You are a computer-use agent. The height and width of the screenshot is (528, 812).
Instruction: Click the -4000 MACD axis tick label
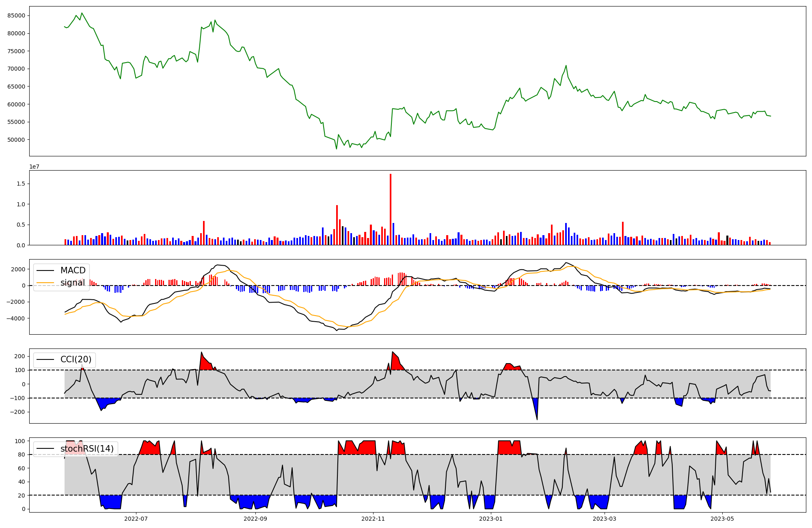pyautogui.click(x=15, y=318)
